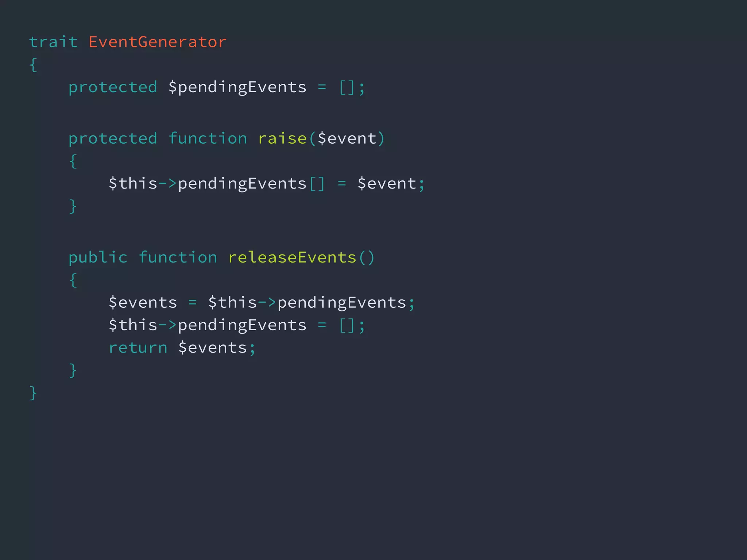
Task: Click the opening brace of releaseEvents method
Action: click(73, 280)
